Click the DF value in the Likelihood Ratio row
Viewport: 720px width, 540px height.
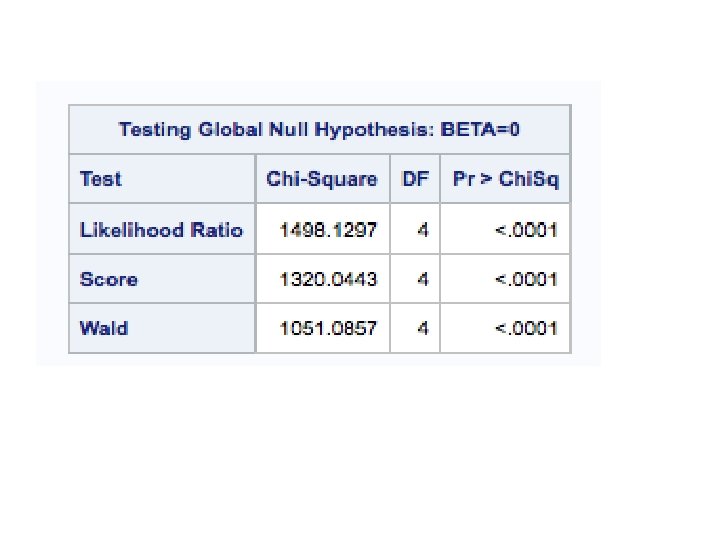(424, 230)
